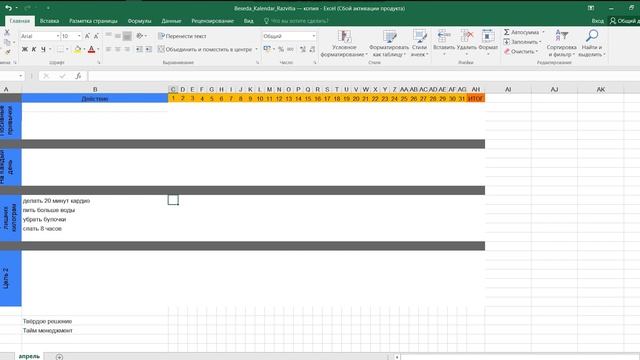Open the font size 10 dropdown
Image resolution: width=640 pixels, height=360 pixels.
(x=79, y=36)
